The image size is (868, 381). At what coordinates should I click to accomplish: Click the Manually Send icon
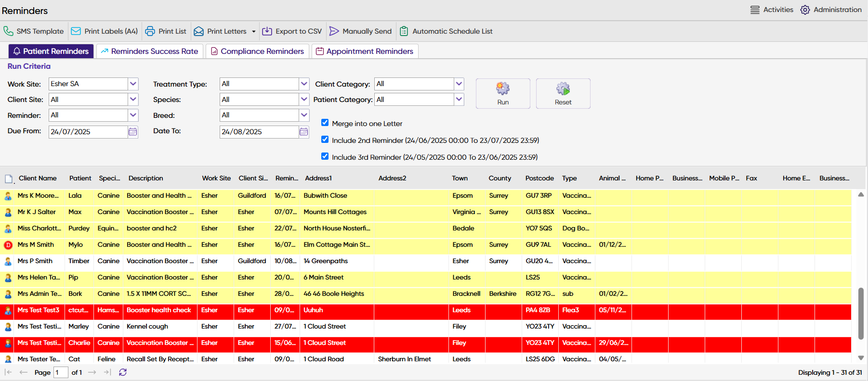[334, 31]
